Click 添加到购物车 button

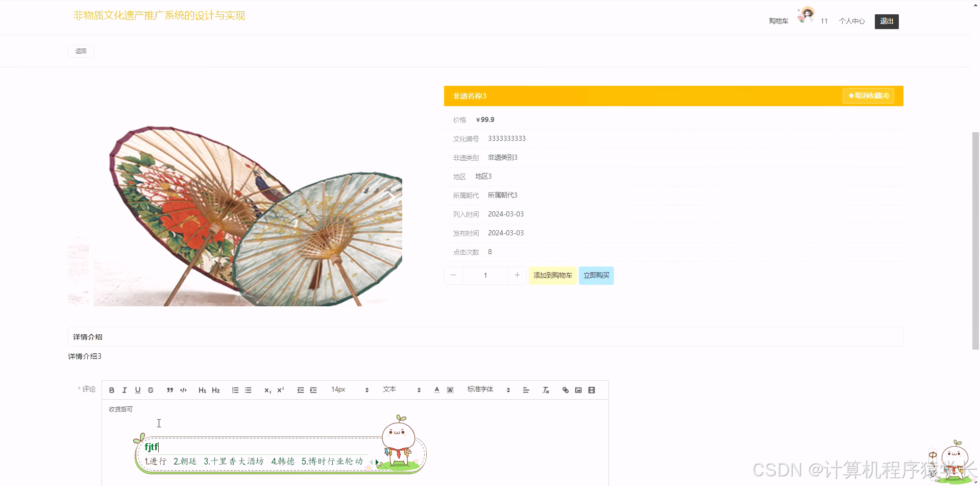pos(553,275)
